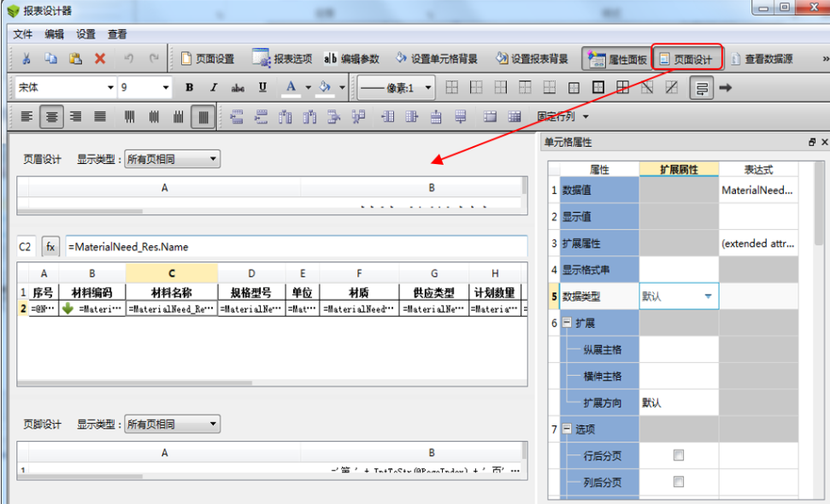This screenshot has height=504, width=830.
Task: Open 页脚设计 显示类型 dropdown
Action: tap(172, 425)
